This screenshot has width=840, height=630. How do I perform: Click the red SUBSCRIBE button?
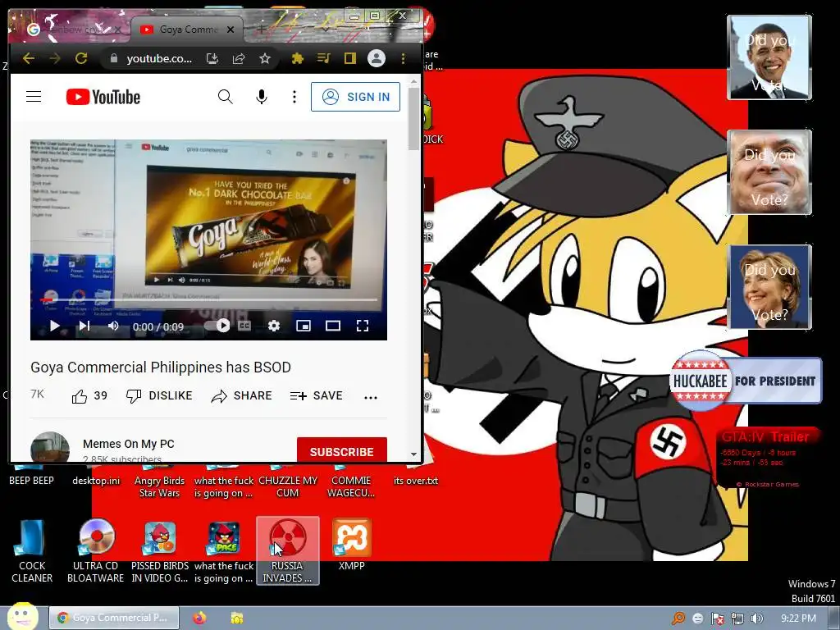pyautogui.click(x=342, y=450)
